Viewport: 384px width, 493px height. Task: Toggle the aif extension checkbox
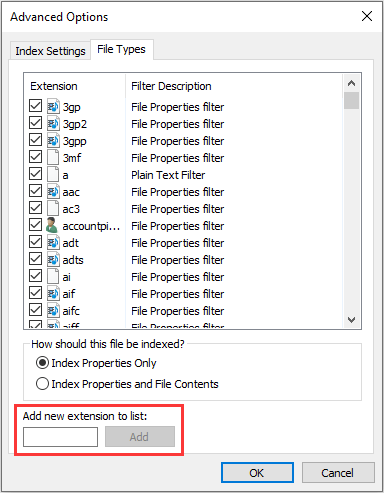35,293
